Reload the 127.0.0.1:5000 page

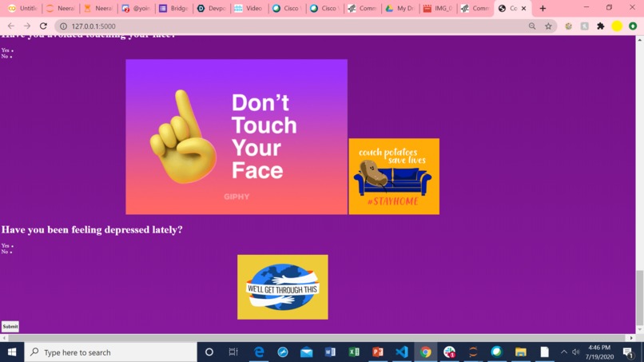click(x=43, y=26)
